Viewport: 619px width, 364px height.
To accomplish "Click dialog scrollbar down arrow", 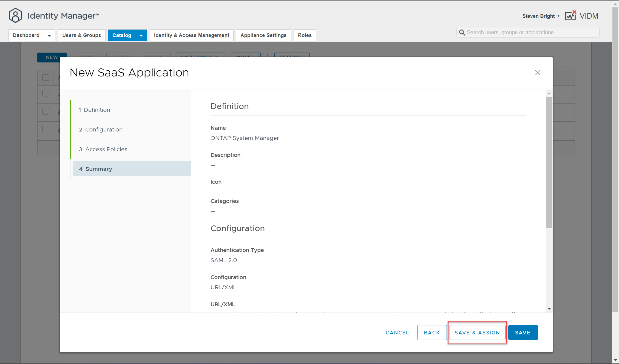I will click(x=549, y=309).
